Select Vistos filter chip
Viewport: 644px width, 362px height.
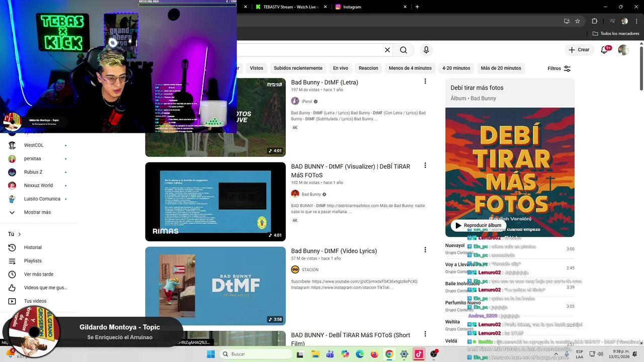pos(257,68)
